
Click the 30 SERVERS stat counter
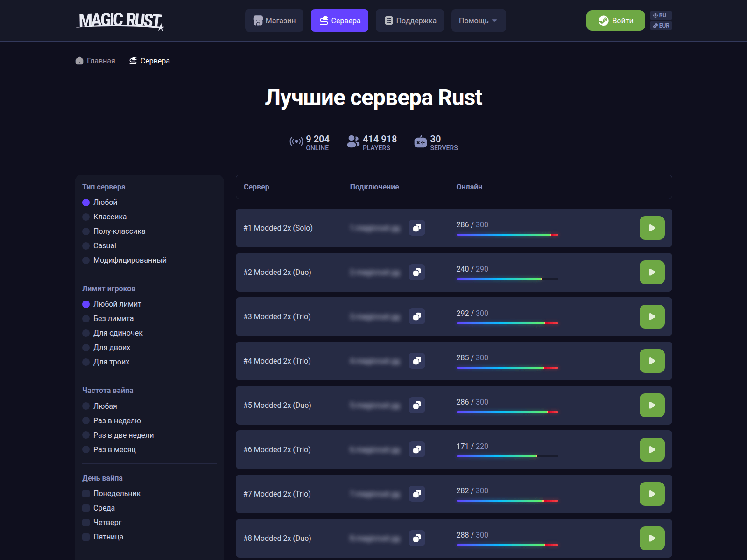point(435,141)
